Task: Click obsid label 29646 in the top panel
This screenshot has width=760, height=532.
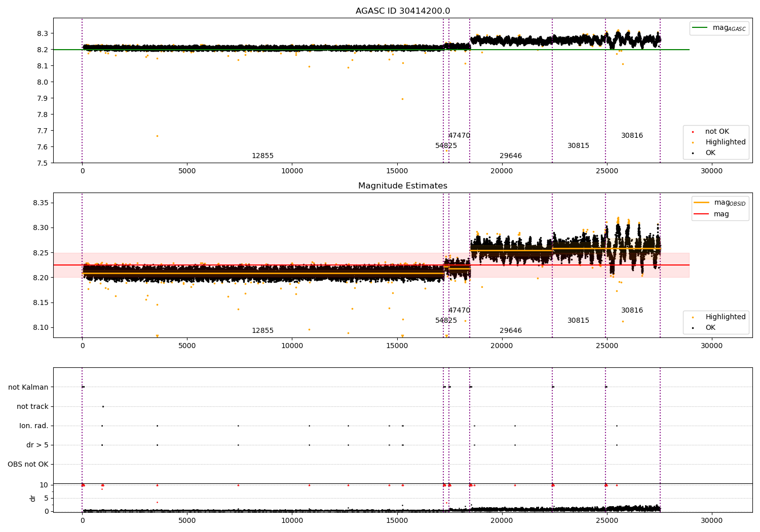Action: tap(511, 156)
